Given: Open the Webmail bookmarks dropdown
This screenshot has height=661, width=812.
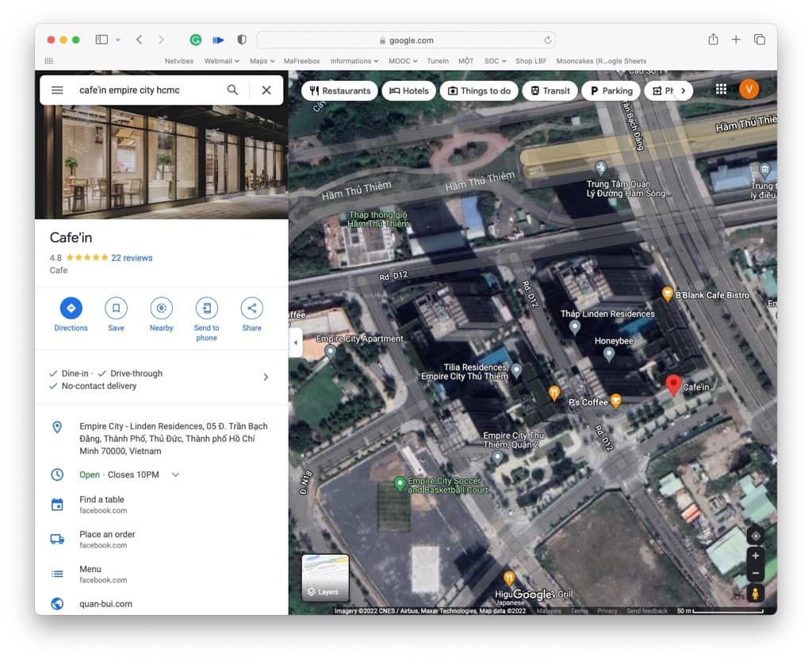Looking at the screenshot, I should pos(222,61).
